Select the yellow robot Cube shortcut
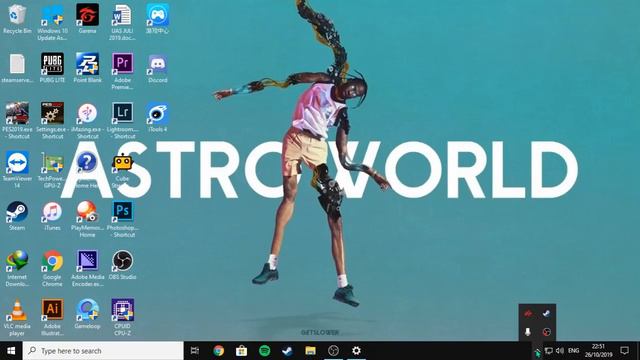Viewport: 640px width, 360px height. click(122, 162)
